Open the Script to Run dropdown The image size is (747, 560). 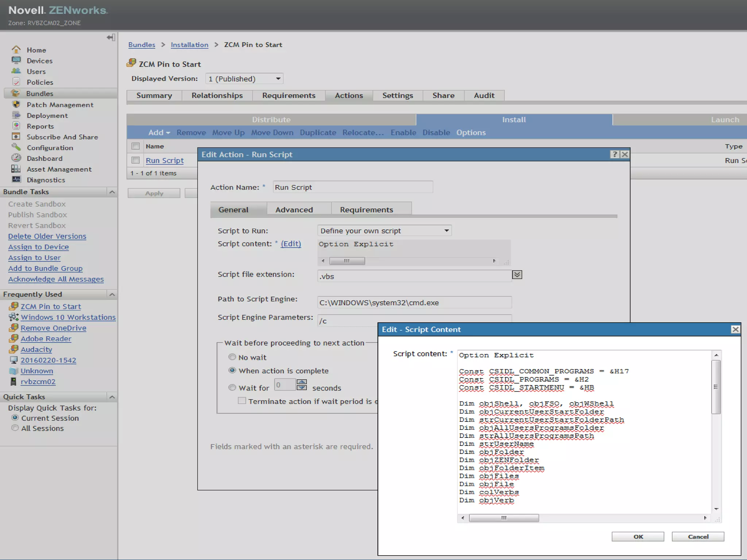tap(384, 230)
